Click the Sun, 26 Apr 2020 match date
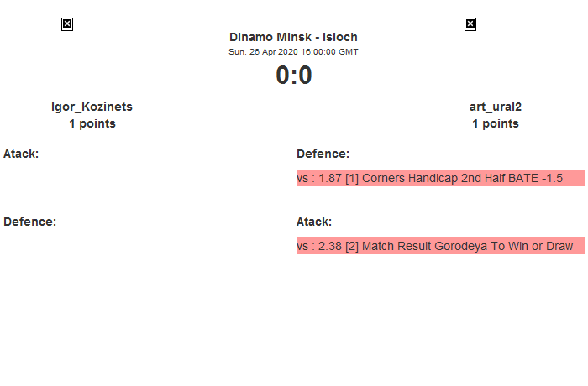The image size is (588, 386). click(293, 51)
